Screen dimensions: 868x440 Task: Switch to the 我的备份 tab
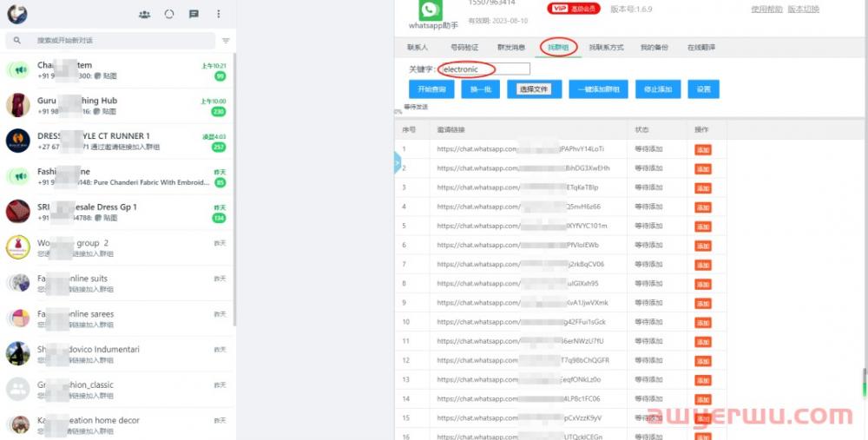[x=654, y=48]
